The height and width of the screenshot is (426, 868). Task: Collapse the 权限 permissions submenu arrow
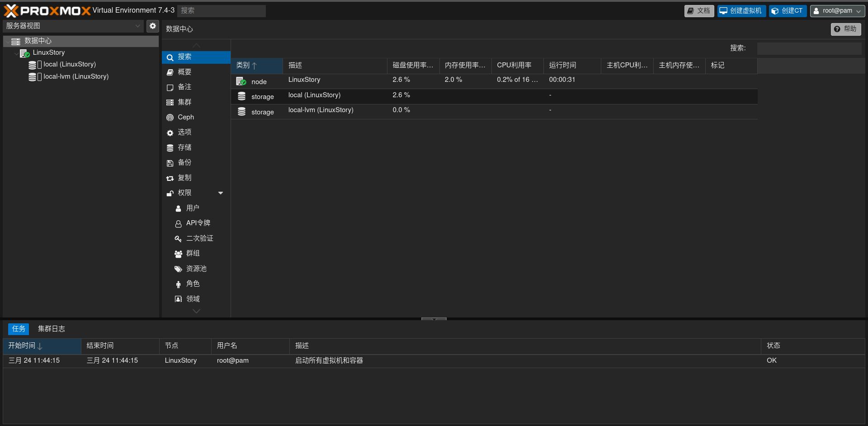pos(221,193)
